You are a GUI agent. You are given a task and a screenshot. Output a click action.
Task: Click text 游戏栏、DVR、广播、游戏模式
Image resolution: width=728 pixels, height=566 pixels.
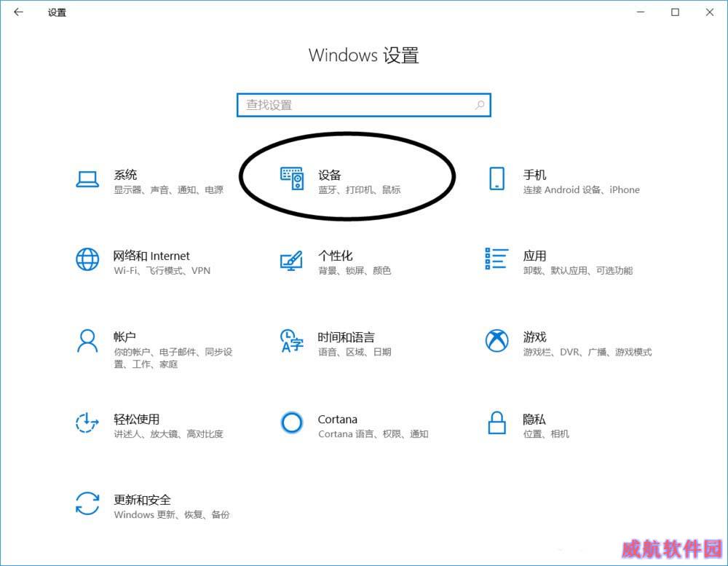(587, 352)
